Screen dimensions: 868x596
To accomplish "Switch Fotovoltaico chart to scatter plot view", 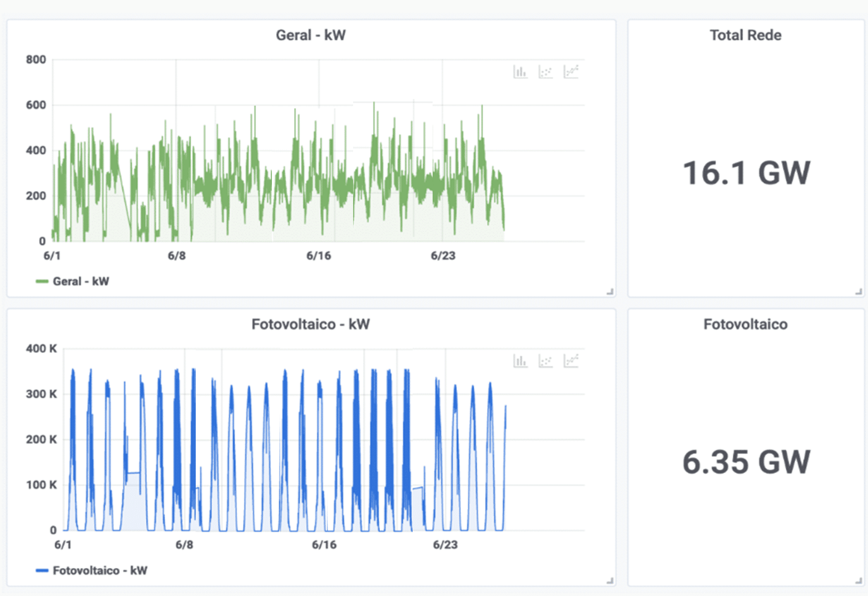I will pyautogui.click(x=545, y=361).
